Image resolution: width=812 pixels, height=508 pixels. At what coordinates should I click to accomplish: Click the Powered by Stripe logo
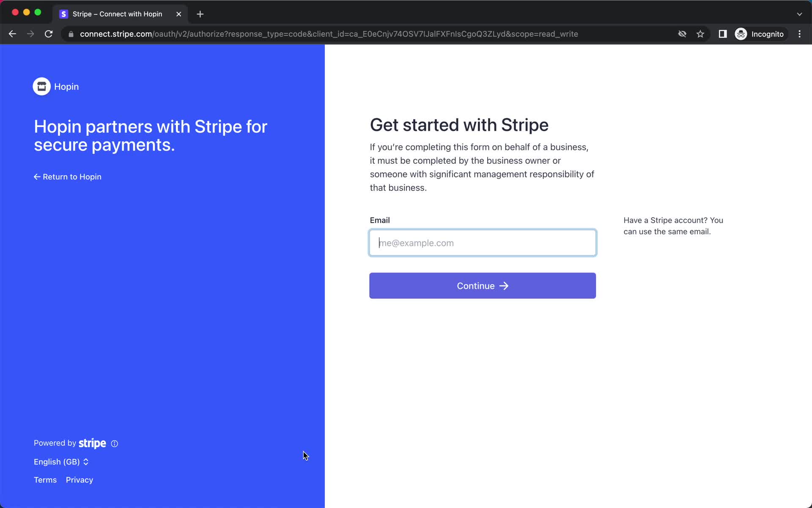click(x=92, y=443)
